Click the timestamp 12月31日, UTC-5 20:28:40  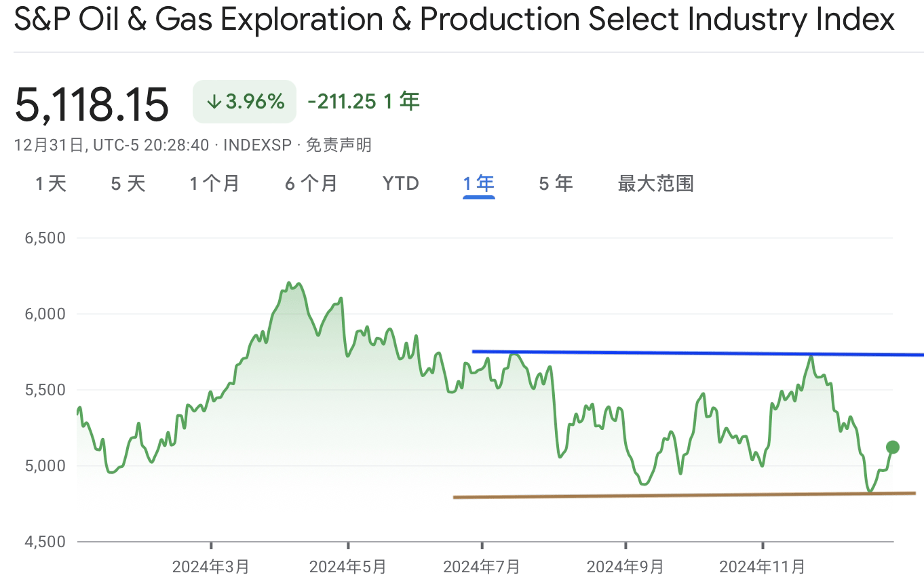tap(112, 144)
